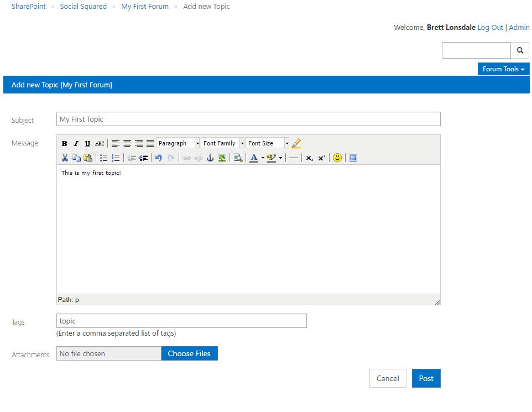Expand the Forum Tools menu
The image size is (532, 412).
[503, 69]
